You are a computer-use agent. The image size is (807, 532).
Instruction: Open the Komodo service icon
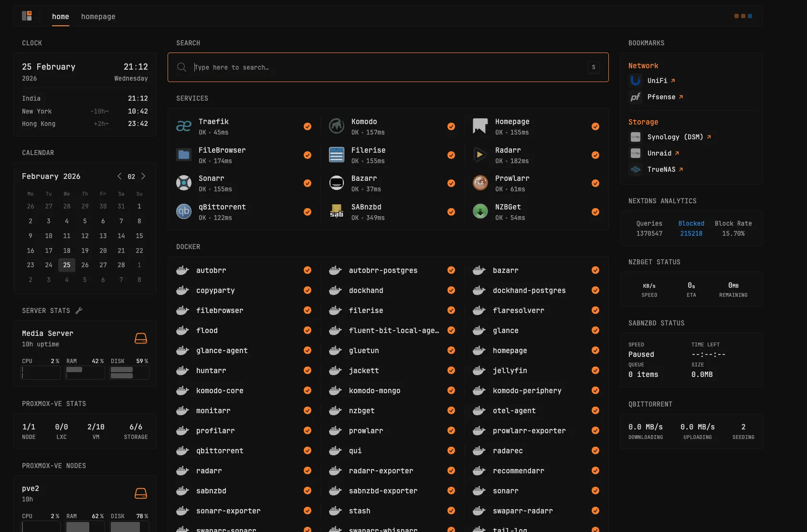tap(337, 126)
